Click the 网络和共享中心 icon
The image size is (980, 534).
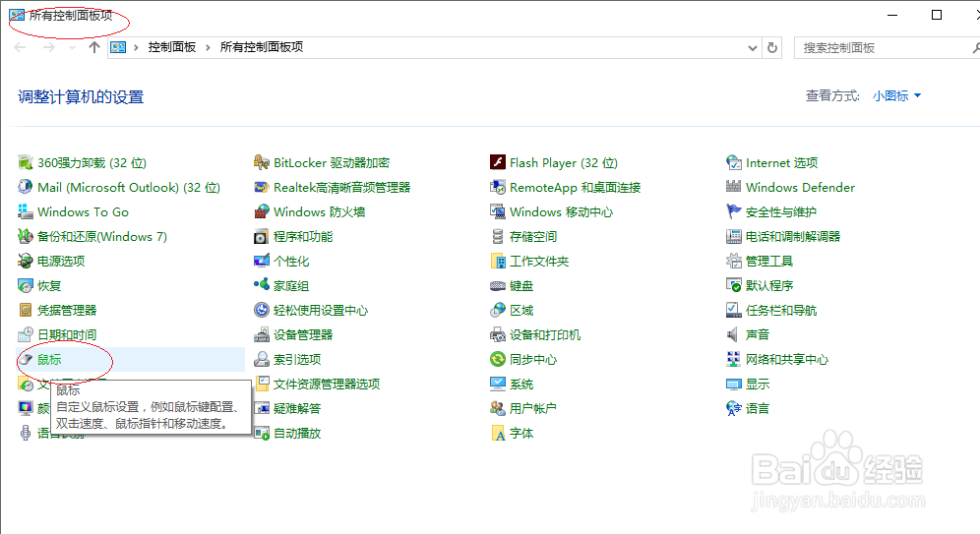(734, 360)
